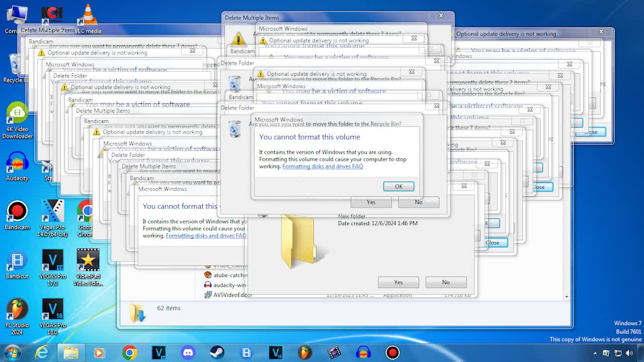
Task: Open Windows Media Player taskbar icon
Action: [99, 353]
